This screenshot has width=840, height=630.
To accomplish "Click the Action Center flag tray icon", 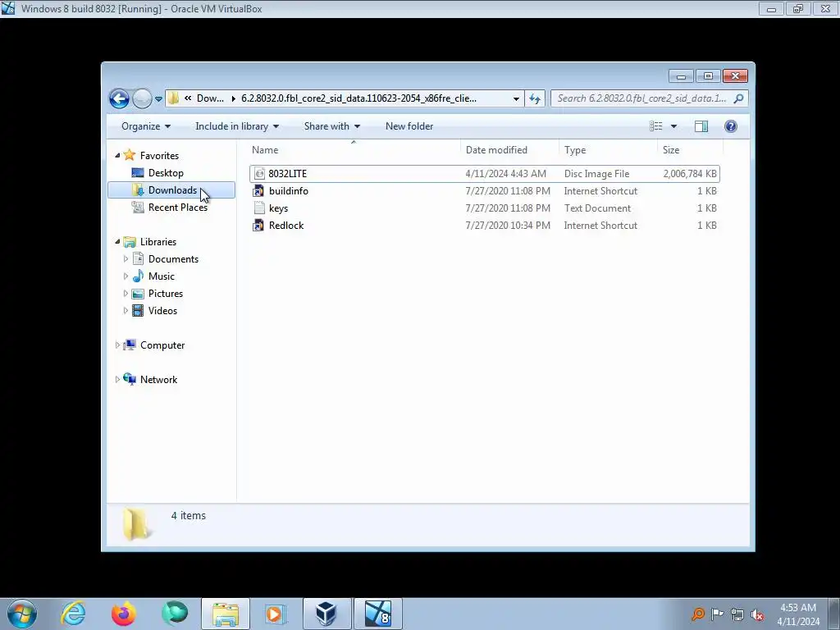I will point(717,614).
